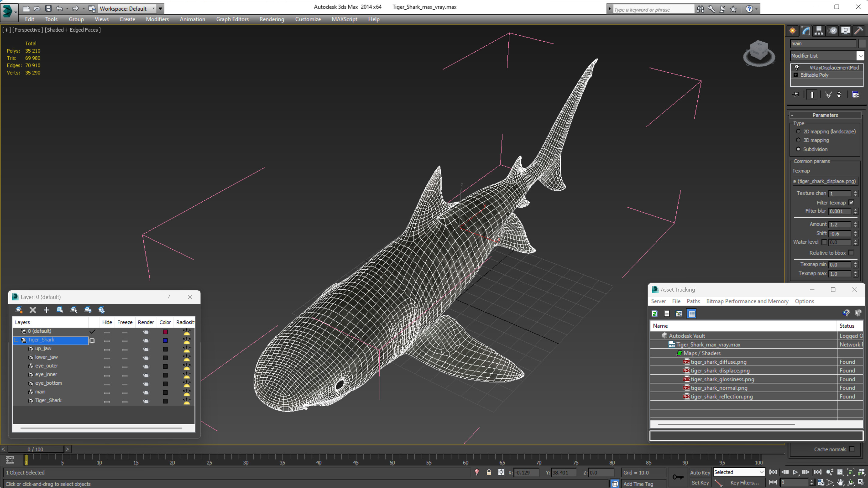
Task: Select Subdivision type radio
Action: tap(798, 149)
